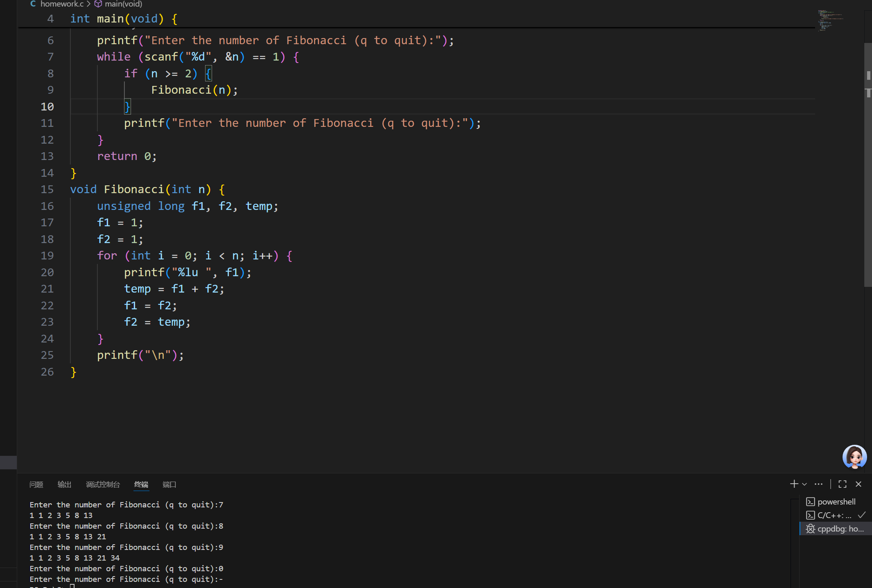Click the editor vertical scrollbar

click(x=867, y=164)
